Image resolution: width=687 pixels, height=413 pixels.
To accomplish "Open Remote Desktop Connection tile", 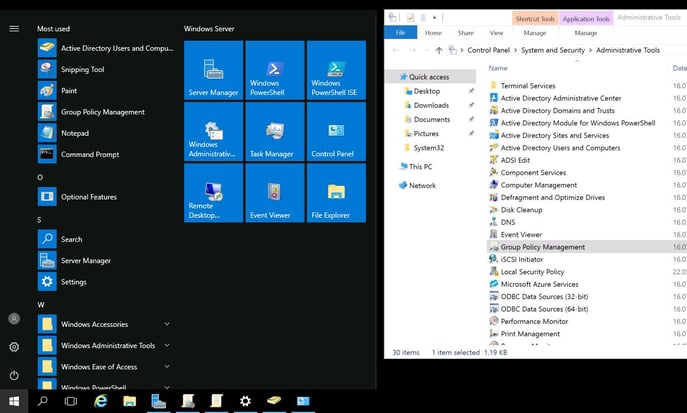I will [213, 193].
